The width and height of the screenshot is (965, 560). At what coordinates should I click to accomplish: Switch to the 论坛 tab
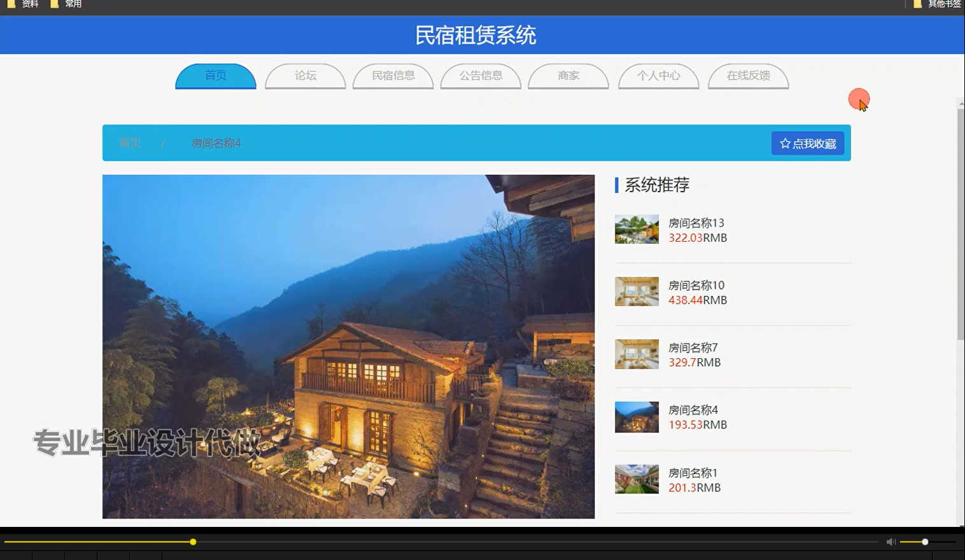point(306,75)
